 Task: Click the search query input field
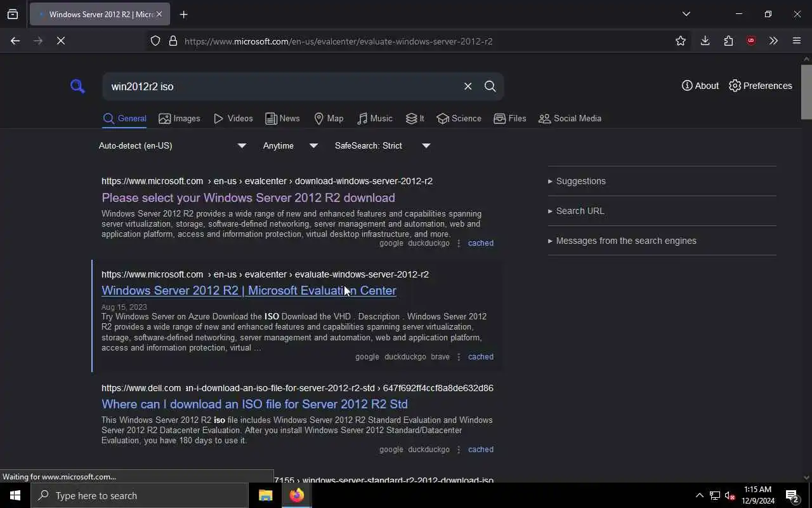coord(282,86)
